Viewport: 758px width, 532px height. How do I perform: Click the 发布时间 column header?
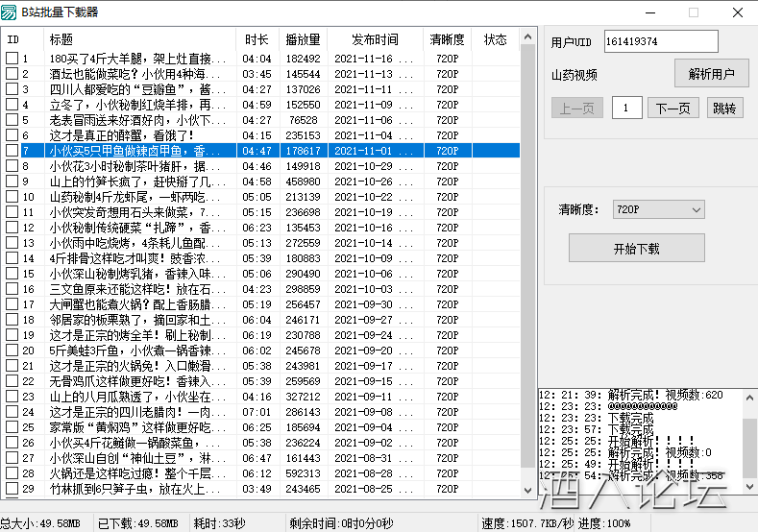tap(375, 39)
